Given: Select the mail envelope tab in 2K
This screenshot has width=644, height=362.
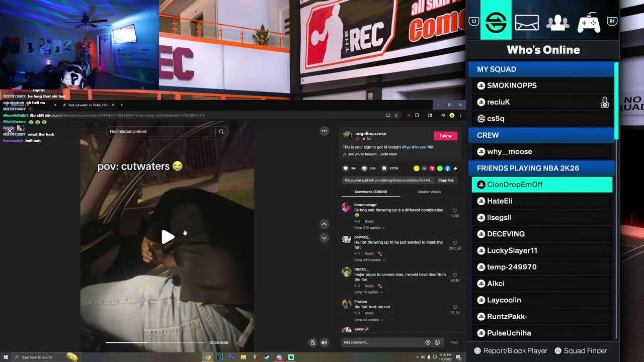Looking at the screenshot, I should click(x=527, y=23).
